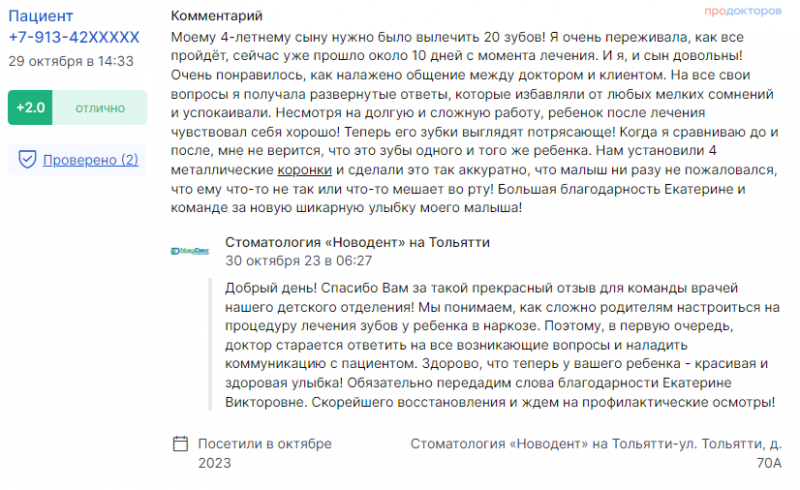Click the phone number +7-913-42XXXXX

coord(74,37)
